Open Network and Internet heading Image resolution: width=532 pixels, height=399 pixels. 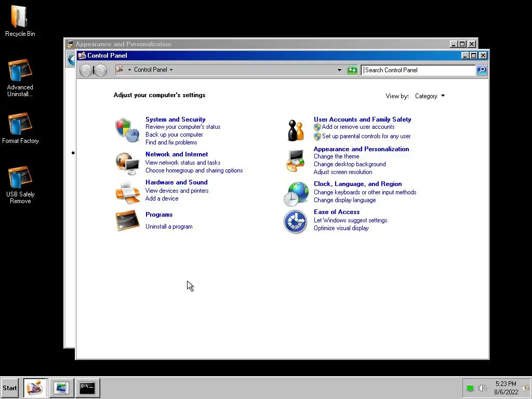(x=177, y=154)
